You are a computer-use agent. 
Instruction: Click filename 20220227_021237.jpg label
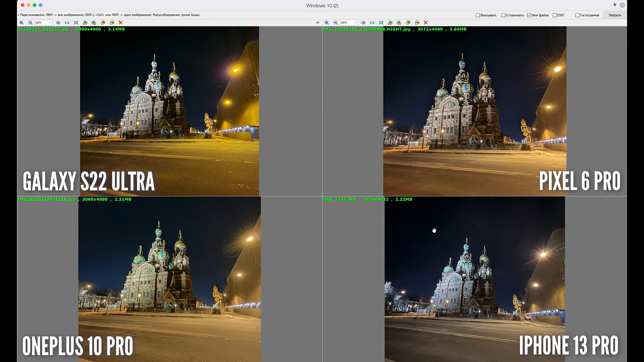43,29
